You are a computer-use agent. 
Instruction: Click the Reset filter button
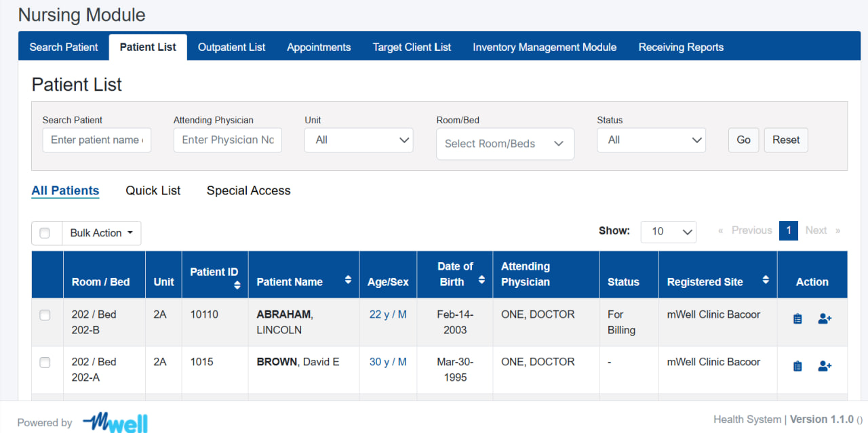coord(786,140)
